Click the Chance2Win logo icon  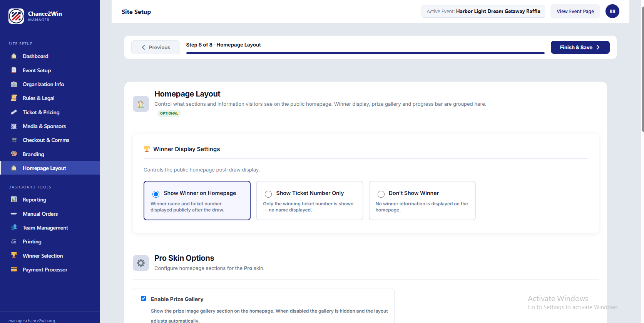(16, 16)
